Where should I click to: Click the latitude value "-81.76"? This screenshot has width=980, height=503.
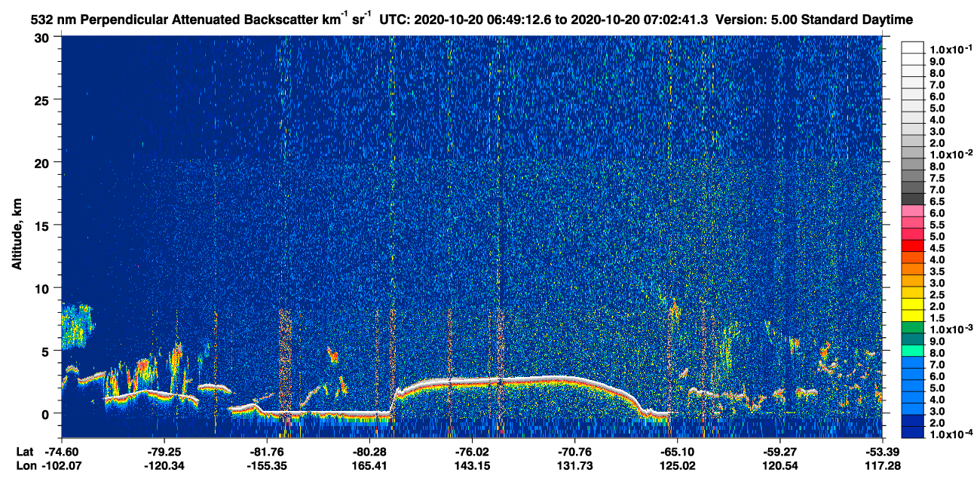(267, 452)
